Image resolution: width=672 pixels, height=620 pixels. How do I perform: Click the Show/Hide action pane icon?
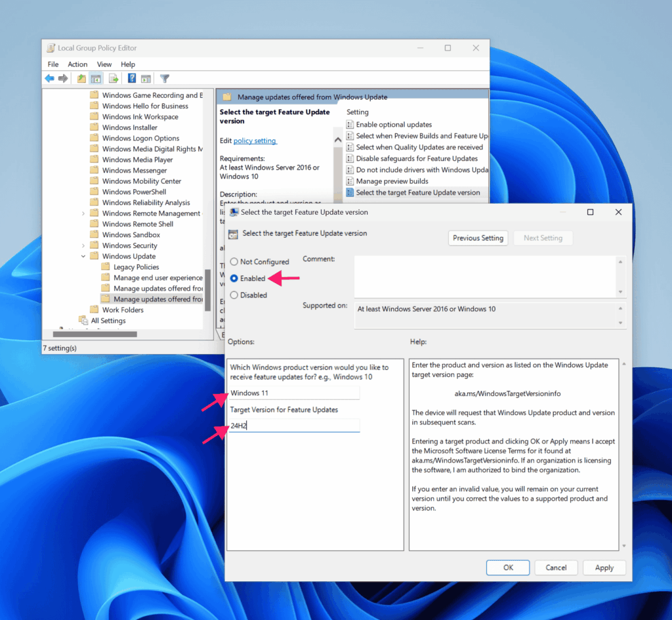(146, 78)
